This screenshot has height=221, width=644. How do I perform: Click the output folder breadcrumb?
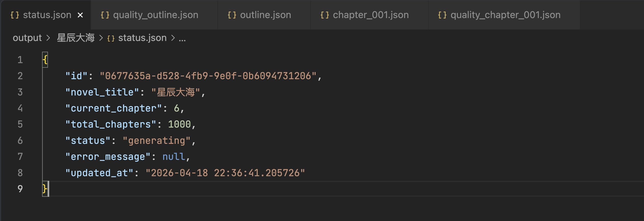(x=27, y=38)
